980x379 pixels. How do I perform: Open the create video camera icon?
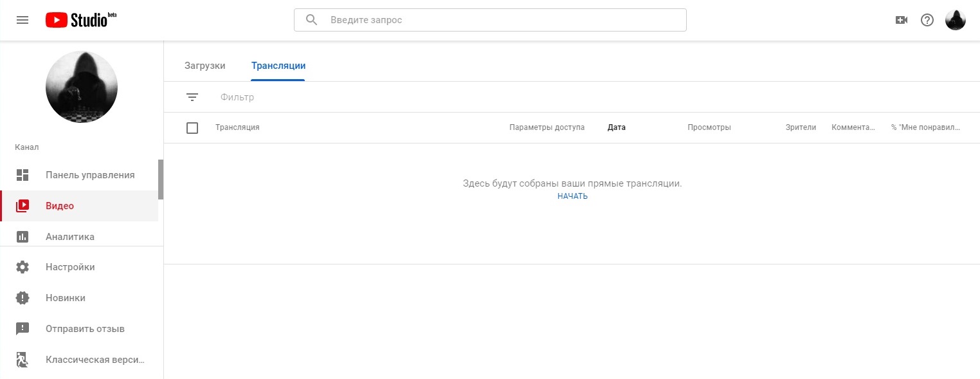(x=902, y=20)
